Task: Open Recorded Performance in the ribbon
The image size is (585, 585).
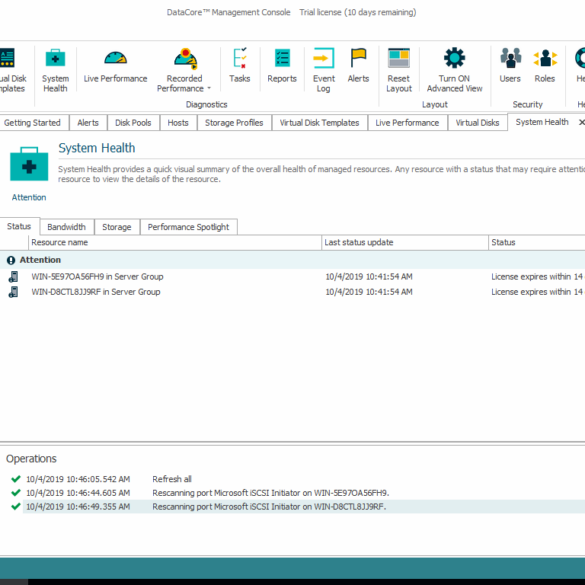Action: pyautogui.click(x=184, y=70)
